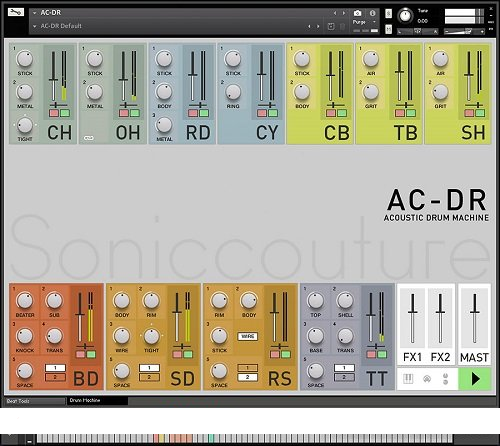This screenshot has width=500, height=446.
Task: Open the instrument edit wrench icon
Action: click(16, 12)
